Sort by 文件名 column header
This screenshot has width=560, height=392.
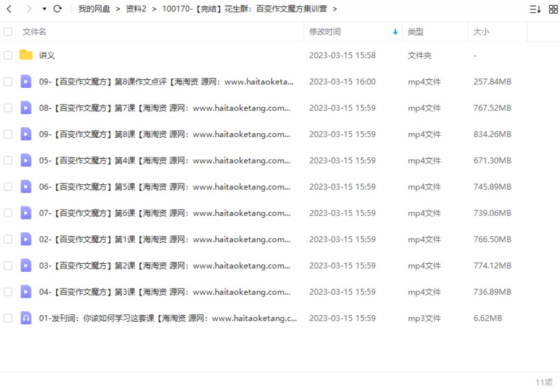[x=34, y=32]
